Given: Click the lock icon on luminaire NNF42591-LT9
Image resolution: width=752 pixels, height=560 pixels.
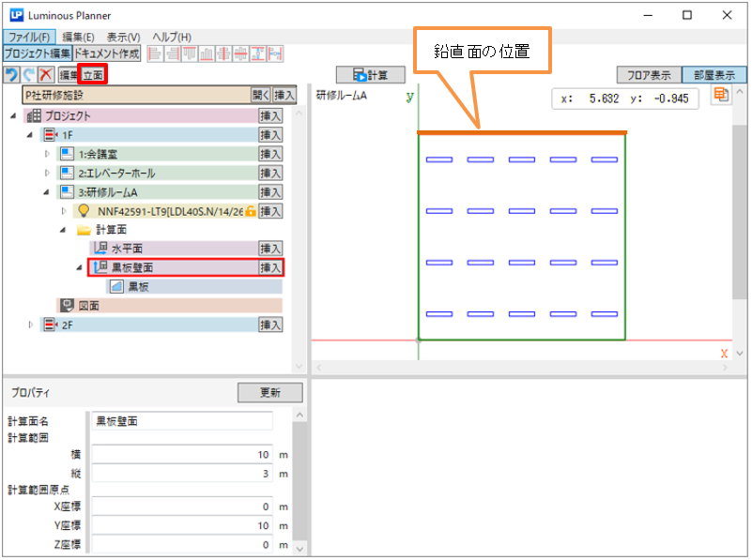Looking at the screenshot, I should pyautogui.click(x=251, y=211).
